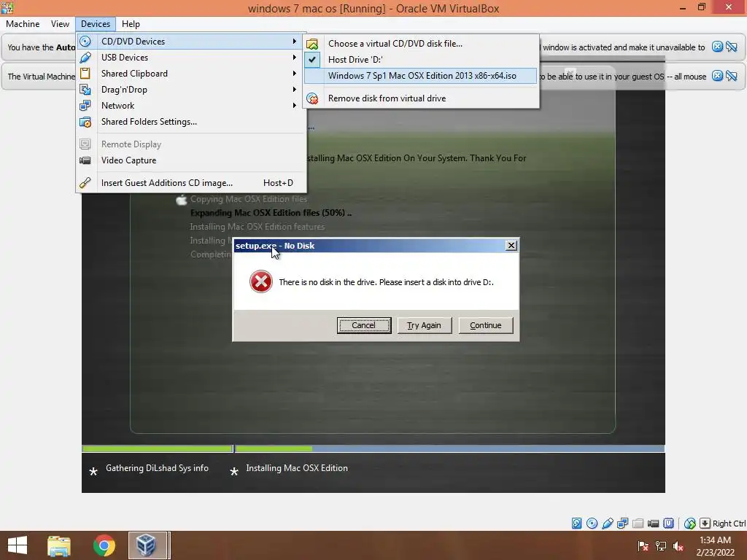Click the optical disk status icon
The width and height of the screenshot is (747, 560).
pyautogui.click(x=592, y=524)
